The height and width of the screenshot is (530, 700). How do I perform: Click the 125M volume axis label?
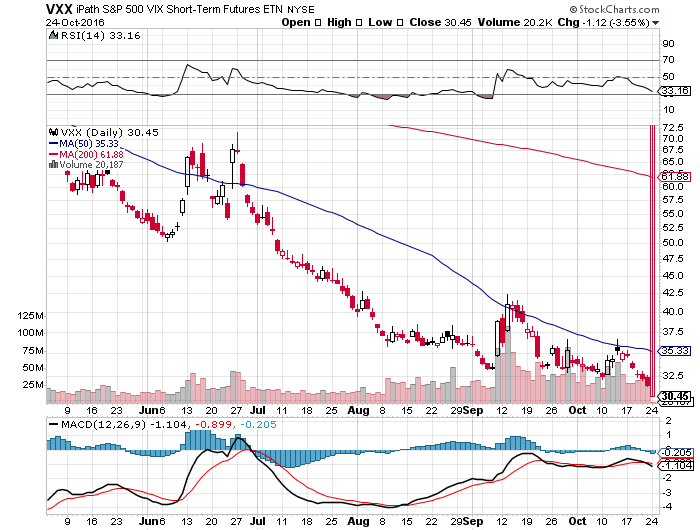[30, 316]
